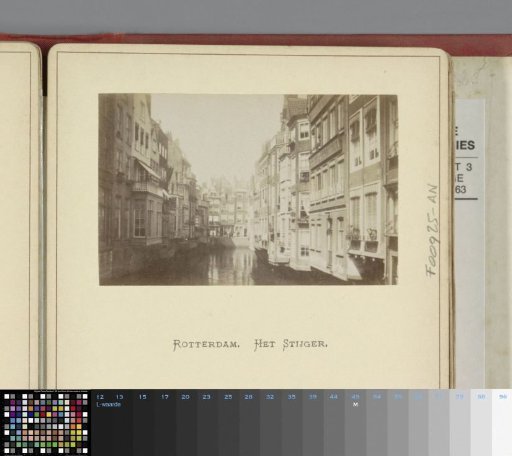Click the white patch at scale end
Viewport: 512px width, 456px height.
pyautogui.click(x=502, y=422)
